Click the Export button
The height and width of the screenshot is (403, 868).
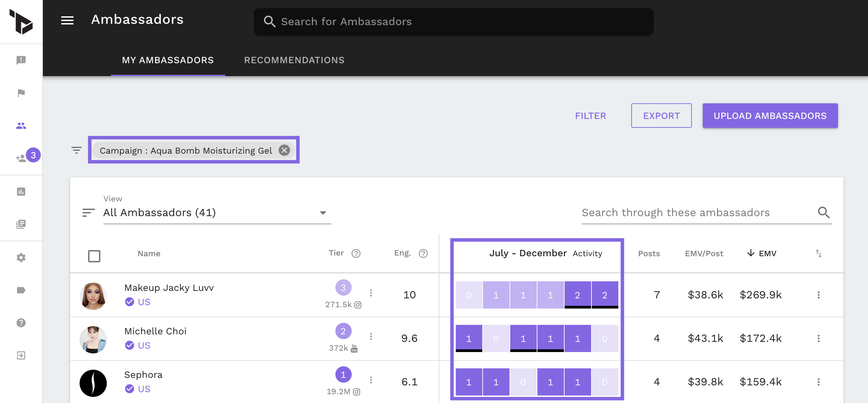[x=661, y=116]
